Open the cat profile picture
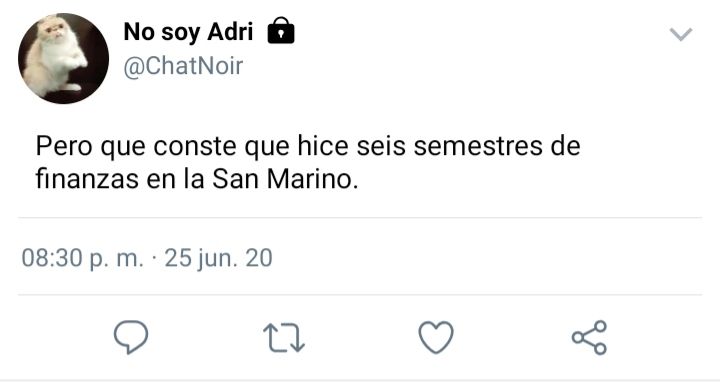 (x=63, y=58)
